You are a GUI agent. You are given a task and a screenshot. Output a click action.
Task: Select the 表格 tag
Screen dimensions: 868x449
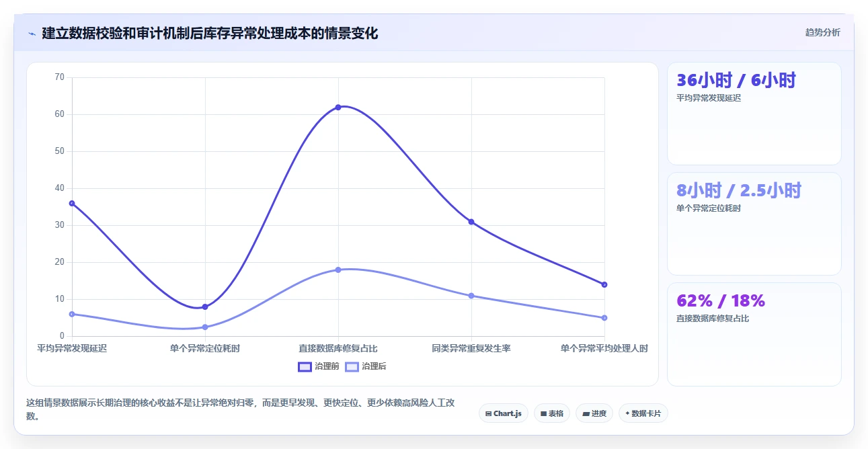pos(552,413)
